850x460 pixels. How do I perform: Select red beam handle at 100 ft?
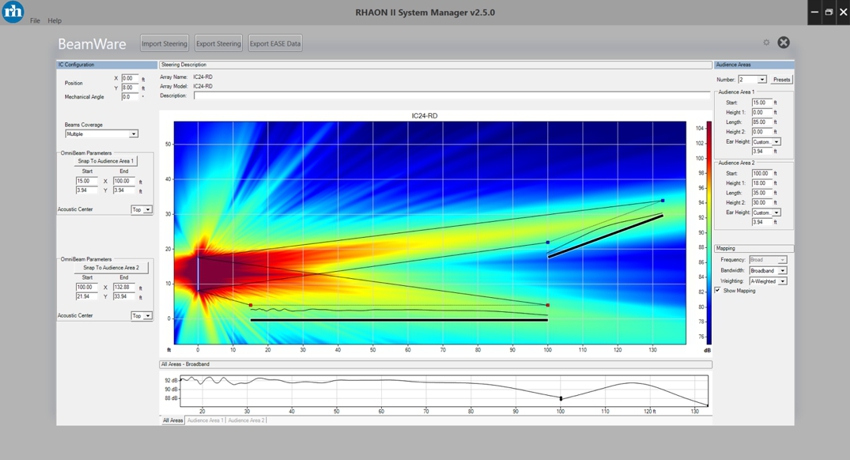click(548, 306)
